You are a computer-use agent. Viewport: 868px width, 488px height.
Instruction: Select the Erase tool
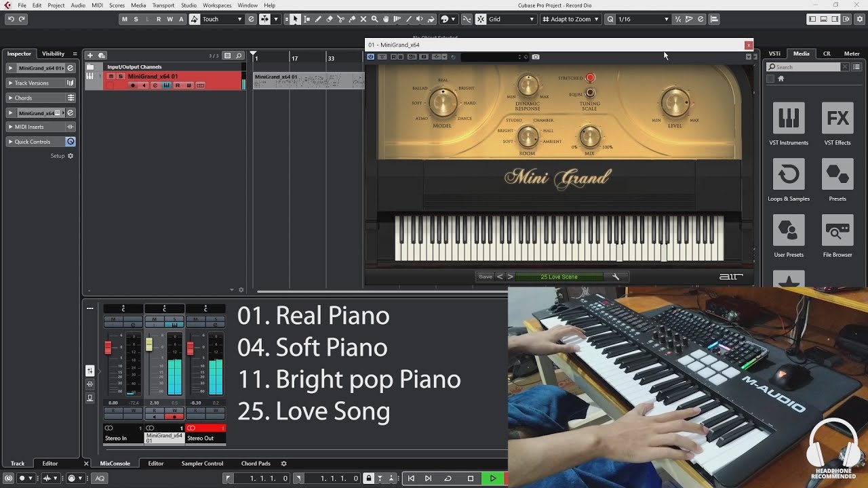[330, 19]
